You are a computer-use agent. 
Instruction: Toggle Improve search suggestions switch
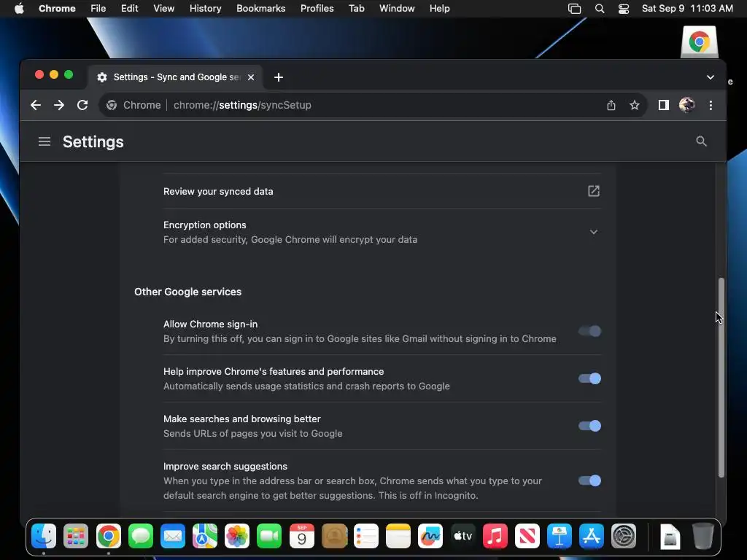click(x=589, y=481)
